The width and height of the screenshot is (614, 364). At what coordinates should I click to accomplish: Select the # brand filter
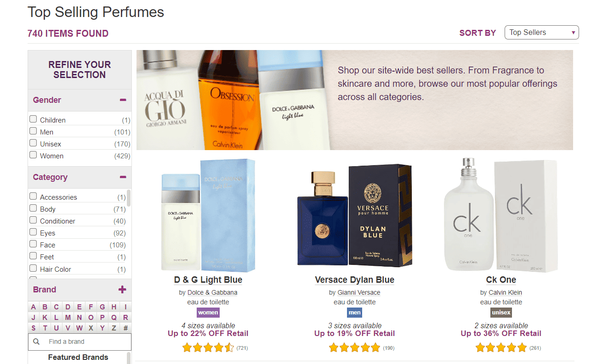pos(125,328)
